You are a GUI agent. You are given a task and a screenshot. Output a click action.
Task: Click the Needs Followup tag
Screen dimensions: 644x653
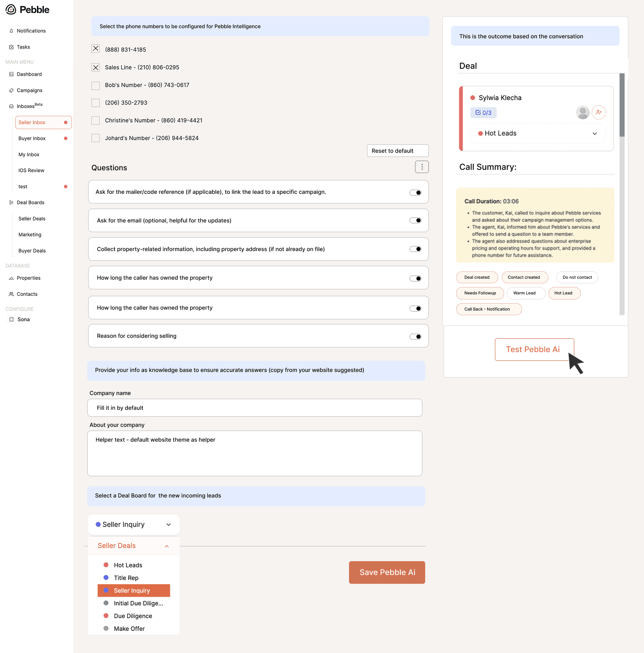pyautogui.click(x=480, y=293)
